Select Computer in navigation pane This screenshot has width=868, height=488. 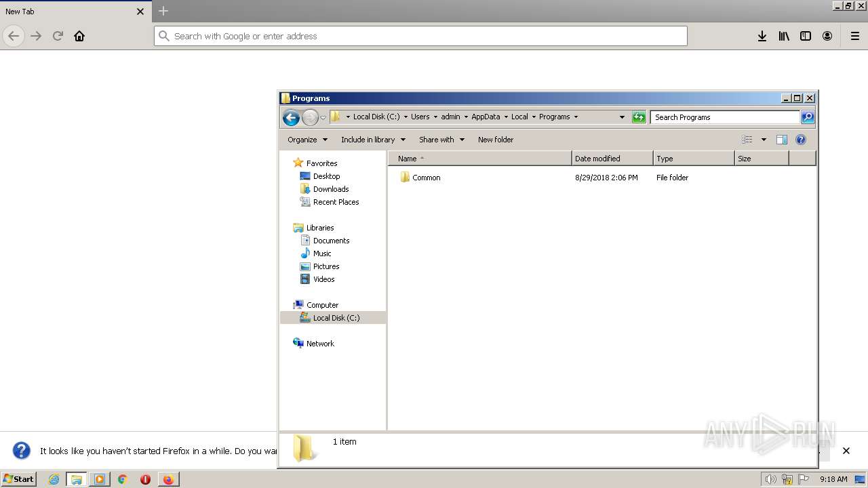322,305
